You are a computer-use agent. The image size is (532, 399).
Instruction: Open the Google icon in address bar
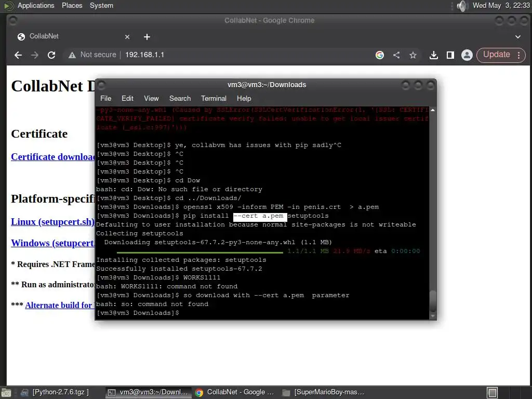pos(380,55)
